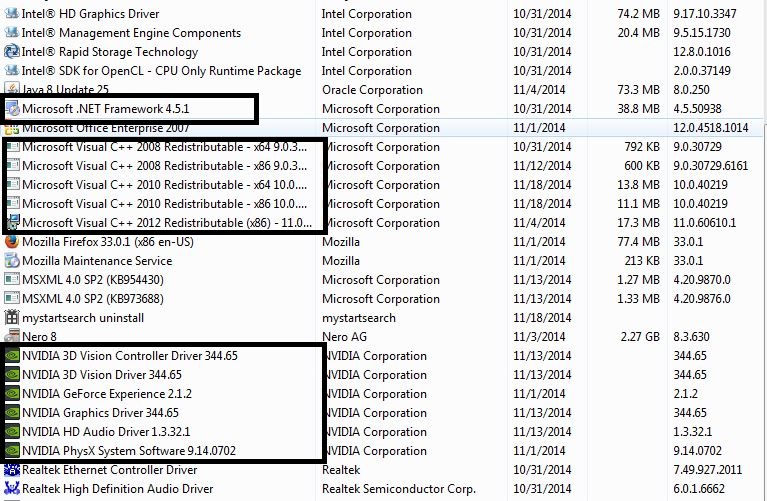Screen dimensions: 767x501
Task: Click the Intel Management Engine Components icon
Action: [11, 33]
